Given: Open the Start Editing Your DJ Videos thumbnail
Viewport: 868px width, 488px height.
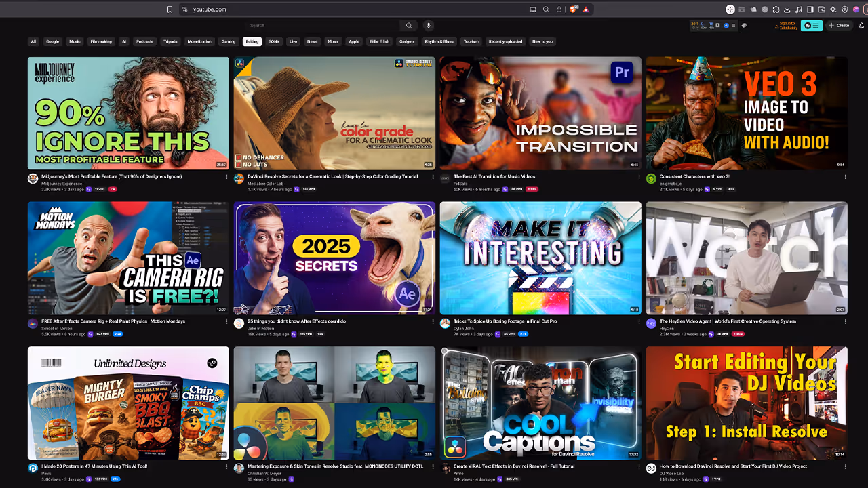Looking at the screenshot, I should pos(747,403).
